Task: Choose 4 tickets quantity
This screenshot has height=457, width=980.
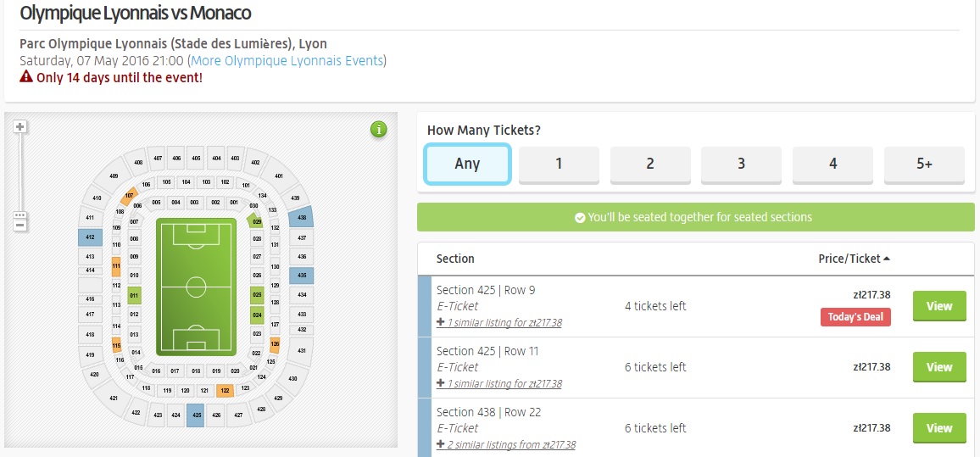Action: pyautogui.click(x=832, y=164)
